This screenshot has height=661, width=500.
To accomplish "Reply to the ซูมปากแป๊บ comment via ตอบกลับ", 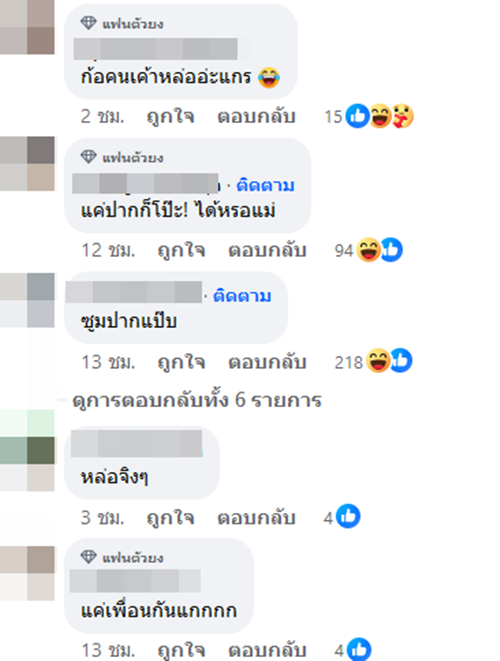I will (267, 362).
